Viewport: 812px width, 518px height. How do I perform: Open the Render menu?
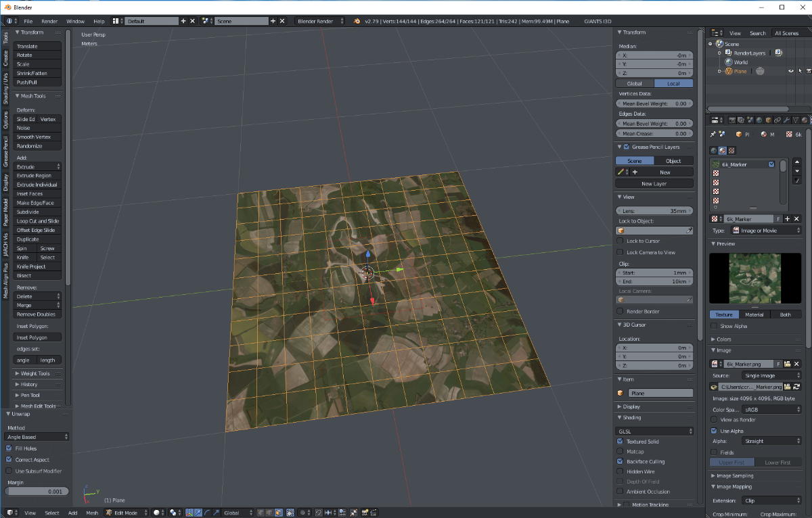point(49,21)
